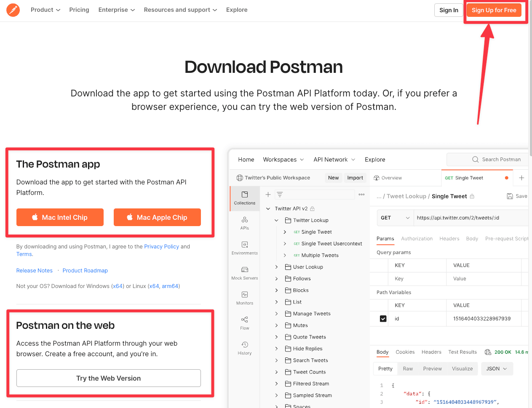Open the Pricing page
Screen dimensions: 532x408
(x=79, y=10)
